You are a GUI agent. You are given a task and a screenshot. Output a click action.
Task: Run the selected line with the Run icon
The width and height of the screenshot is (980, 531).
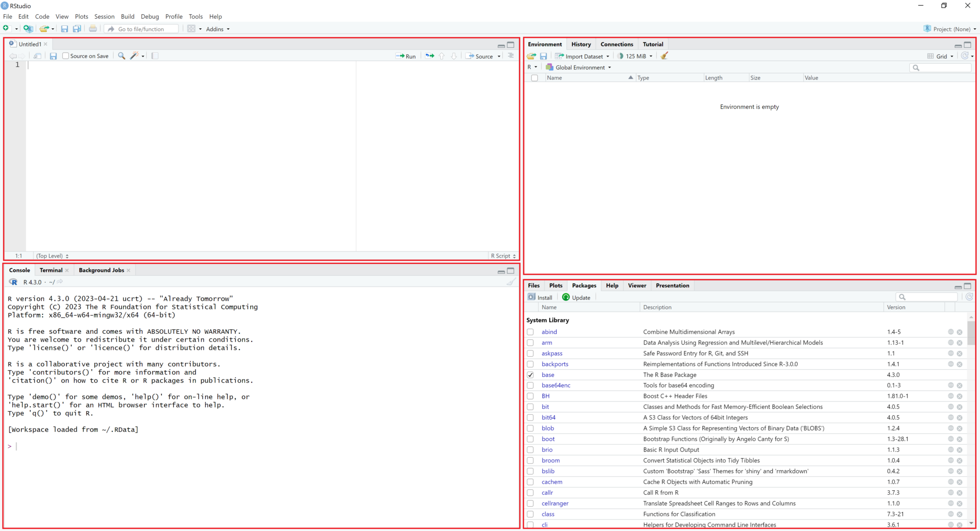click(406, 56)
